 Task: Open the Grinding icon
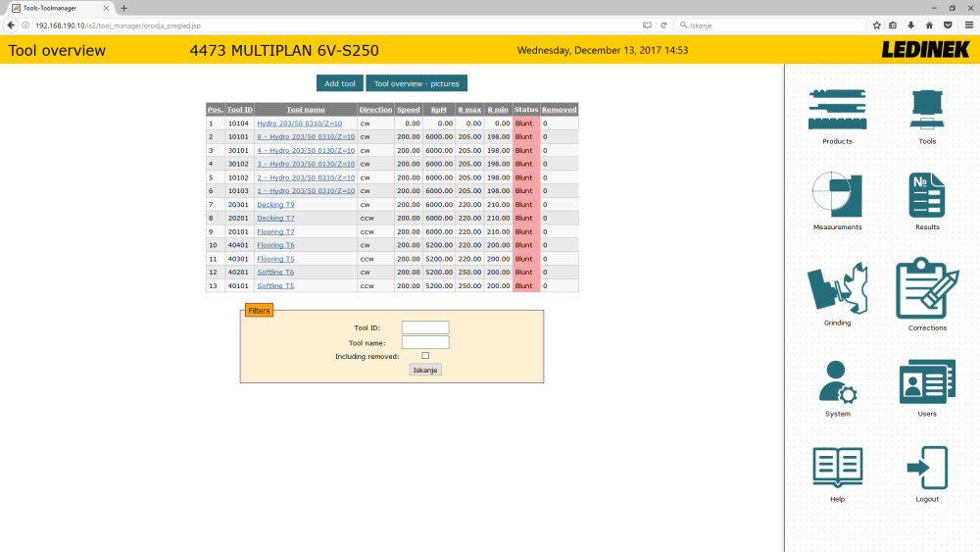point(837,287)
